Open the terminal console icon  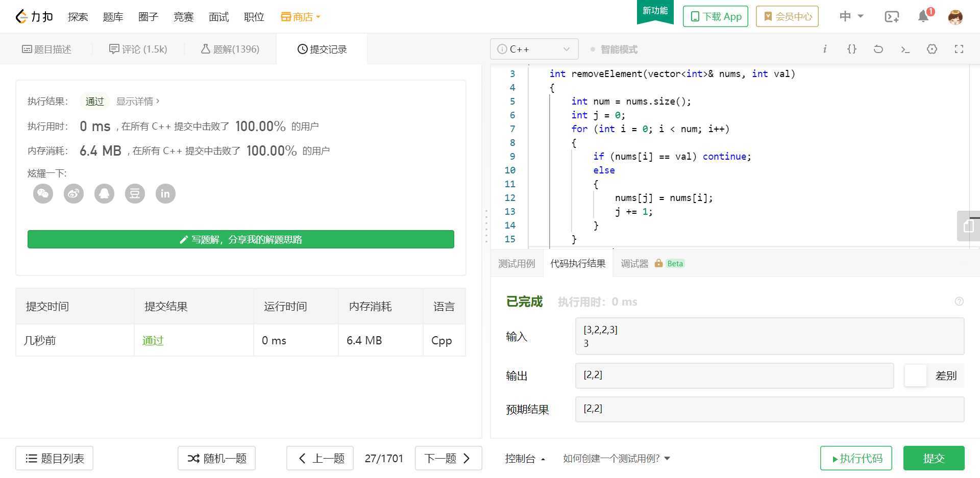pyautogui.click(x=905, y=49)
